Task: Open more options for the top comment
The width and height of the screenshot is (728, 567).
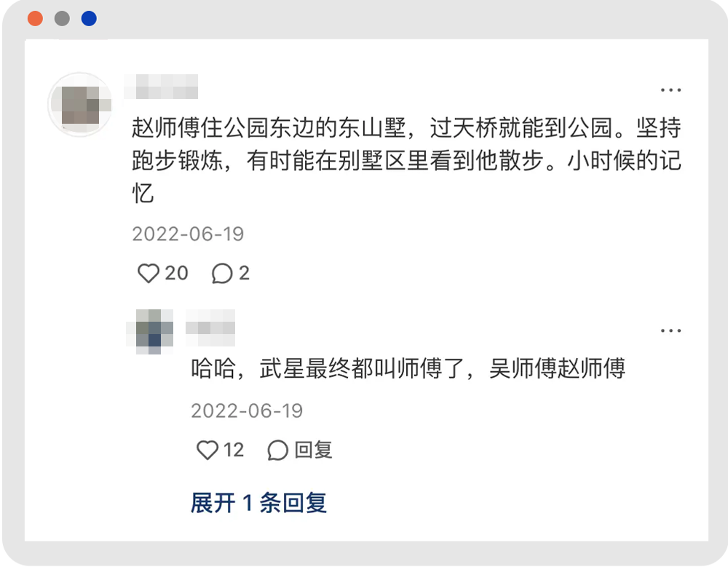Action: tap(670, 90)
